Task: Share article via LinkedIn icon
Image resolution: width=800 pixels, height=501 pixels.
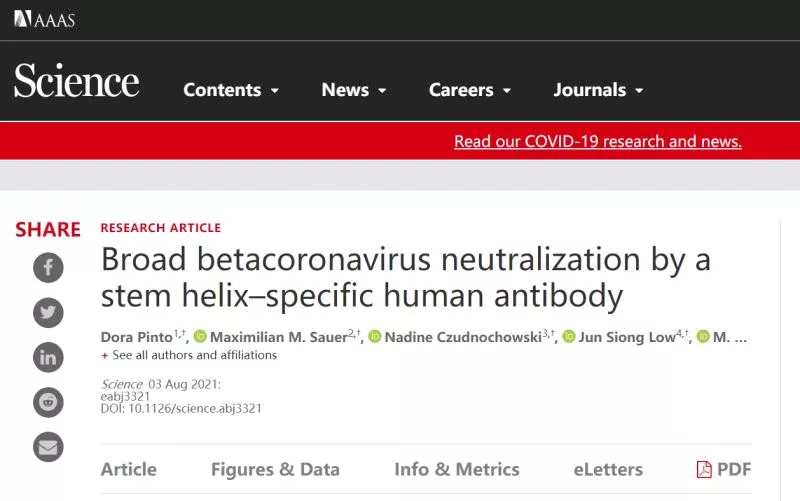Action: (x=48, y=357)
